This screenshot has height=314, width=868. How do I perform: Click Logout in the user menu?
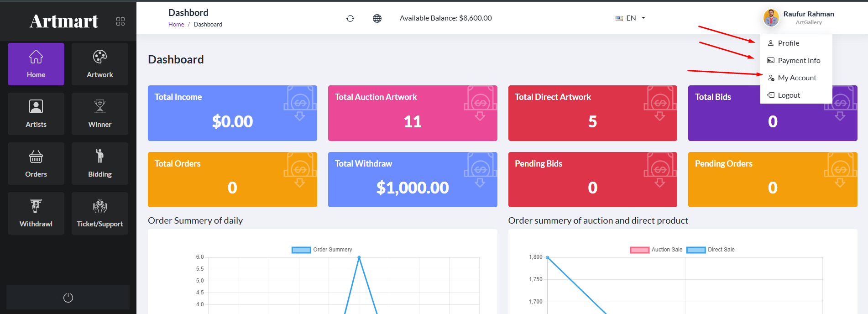tap(789, 95)
